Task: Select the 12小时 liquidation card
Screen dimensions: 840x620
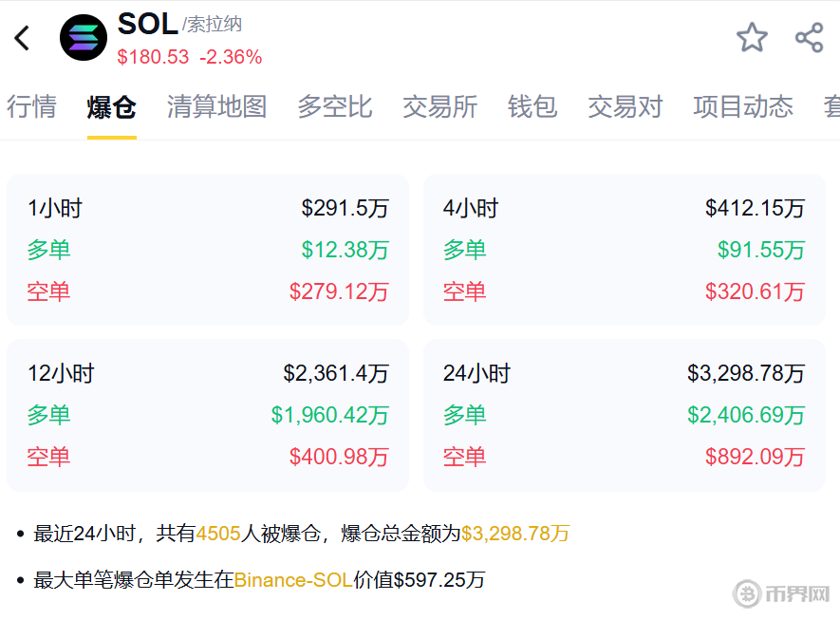Action: pos(208,415)
